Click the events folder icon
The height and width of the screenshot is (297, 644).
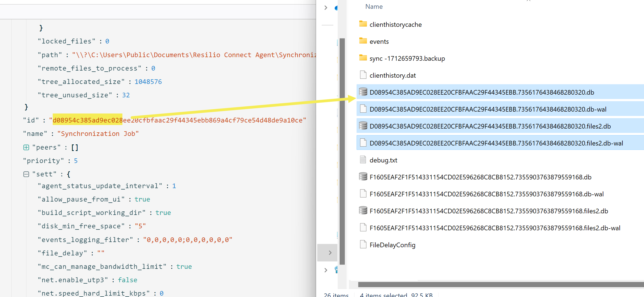[x=363, y=41]
